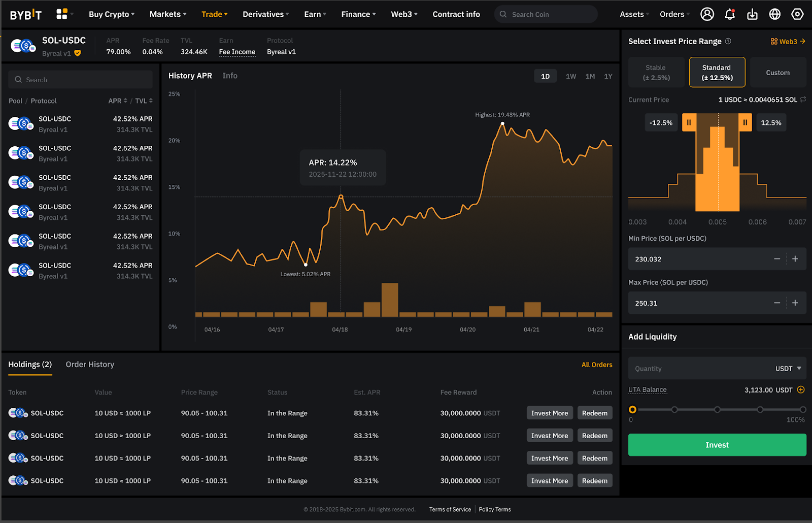Viewport: 812px width, 523px height.
Task: Open the Info tab next to History APR
Action: click(229, 75)
